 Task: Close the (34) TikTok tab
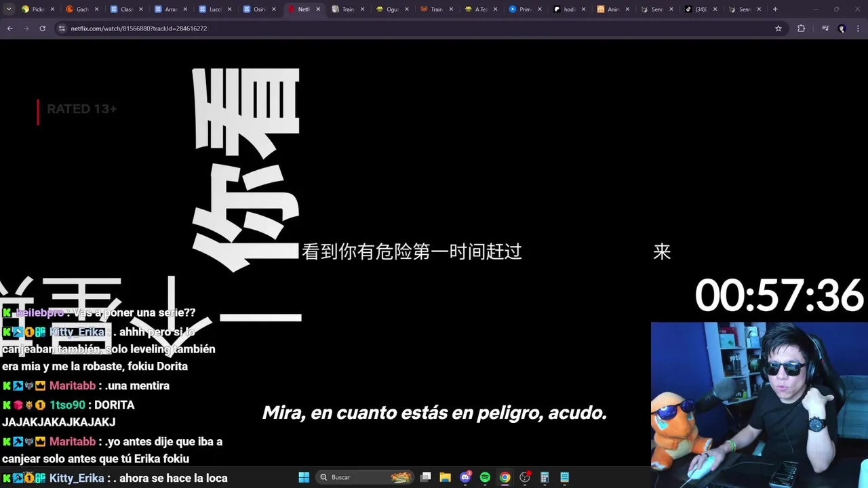(x=715, y=9)
